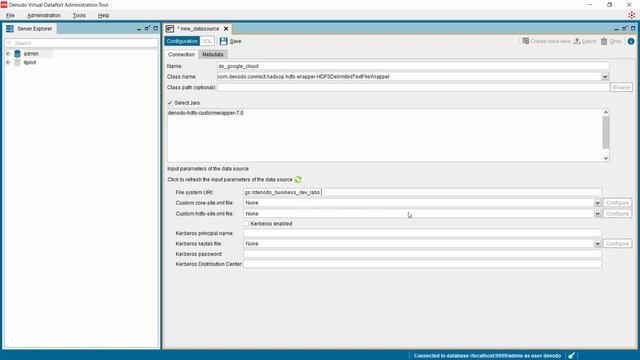
Task: Click the new_datasource tab icon
Action: 170,29
